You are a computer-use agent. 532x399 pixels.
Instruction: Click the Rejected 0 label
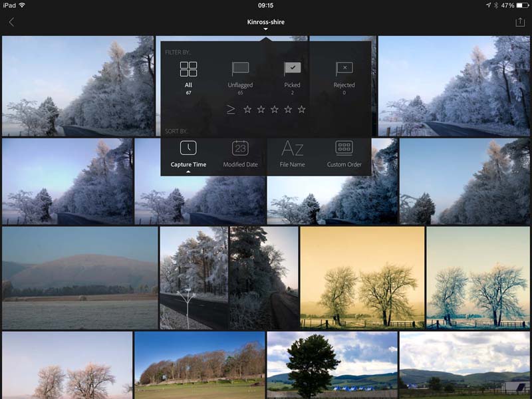[344, 88]
